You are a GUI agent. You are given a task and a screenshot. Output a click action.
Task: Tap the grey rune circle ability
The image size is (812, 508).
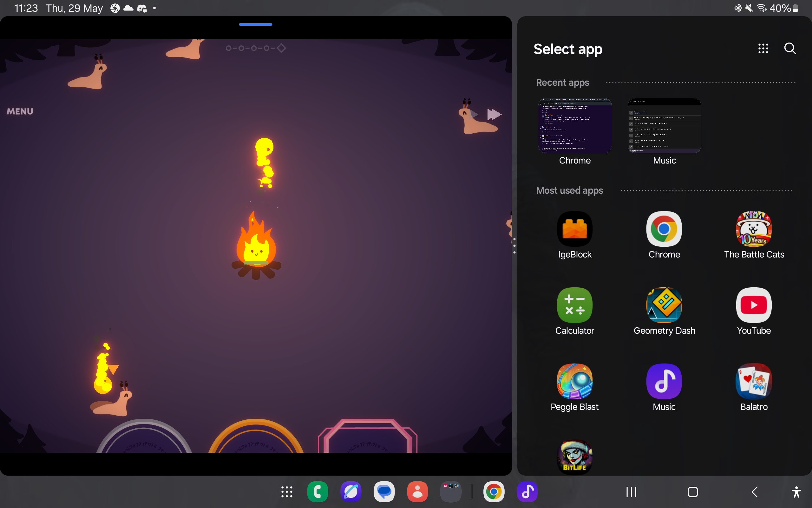click(144, 436)
